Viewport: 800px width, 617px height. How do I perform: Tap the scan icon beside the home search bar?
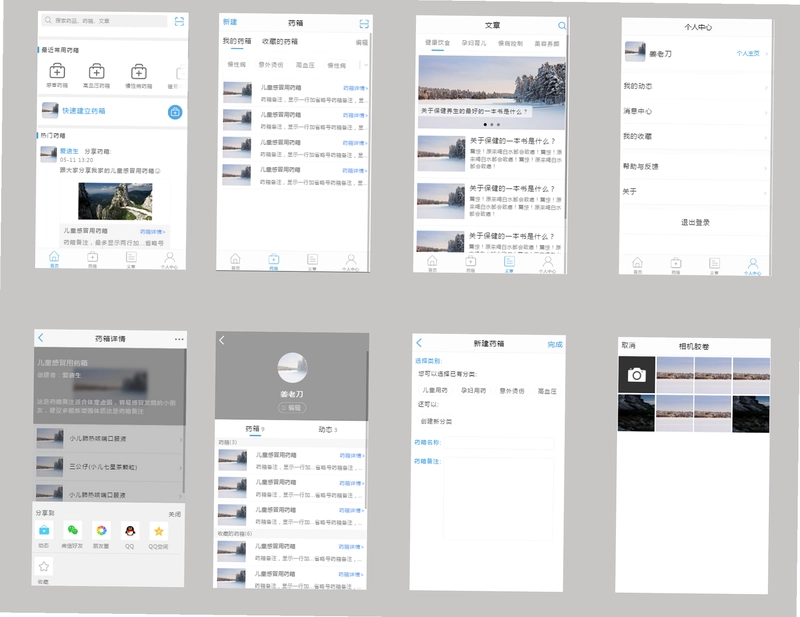pyautogui.click(x=179, y=21)
